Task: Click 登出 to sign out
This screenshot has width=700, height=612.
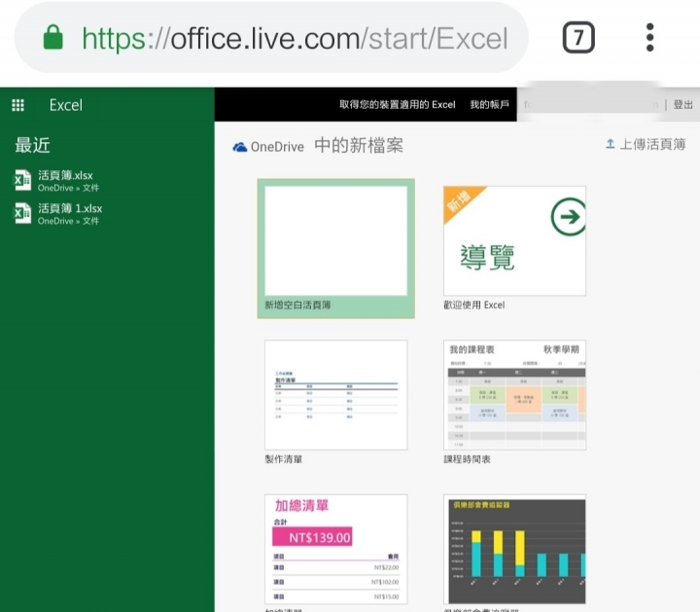Action: tap(683, 104)
